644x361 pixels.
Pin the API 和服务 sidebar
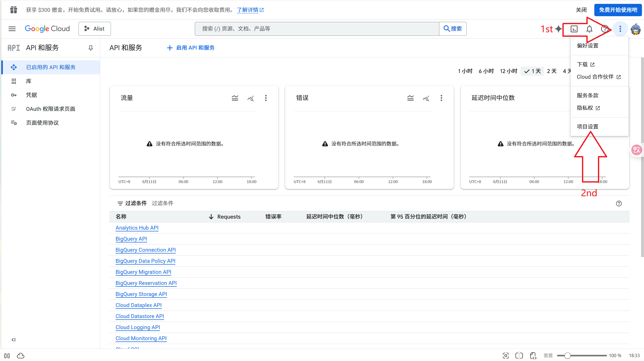[91, 48]
